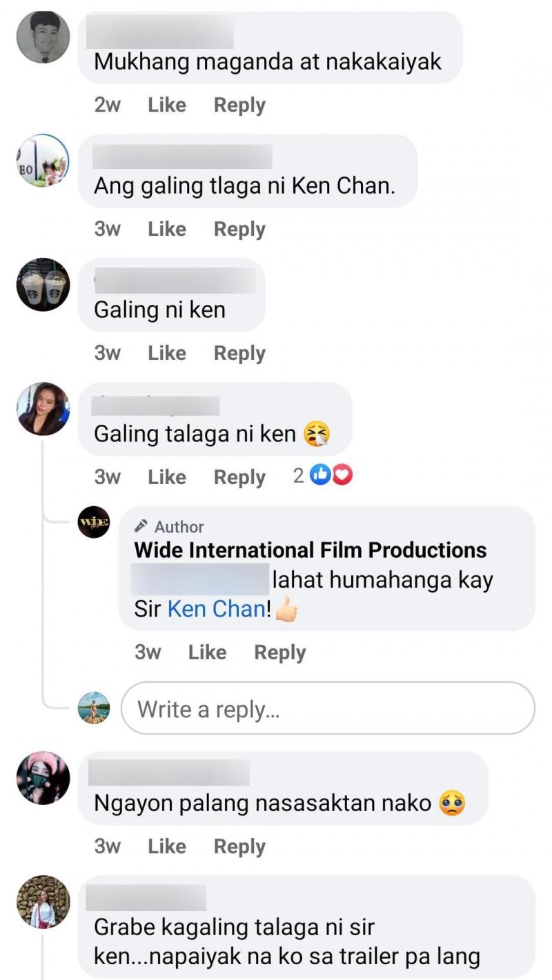Reply to the "Galing ni ken" comment
Screen dimensions: 552x980
239,353
